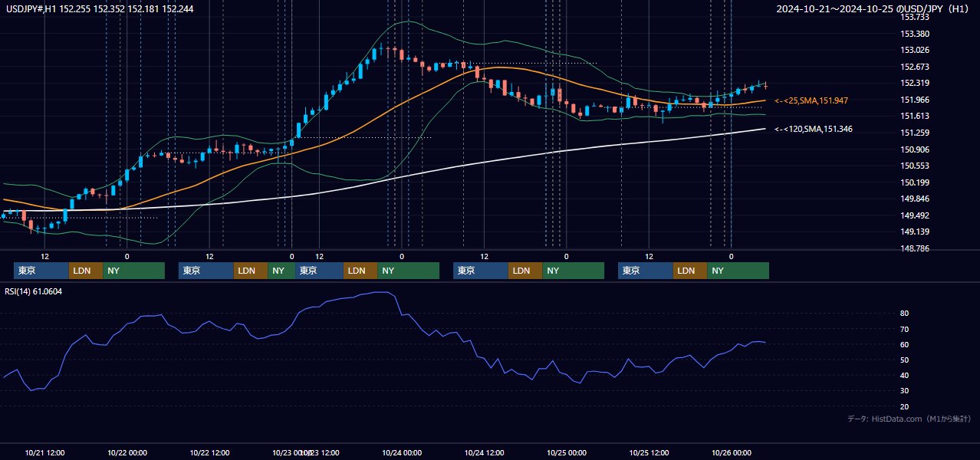Click the 10/22 00:00 date label
Screen dimensions: 980x460
pos(127,452)
